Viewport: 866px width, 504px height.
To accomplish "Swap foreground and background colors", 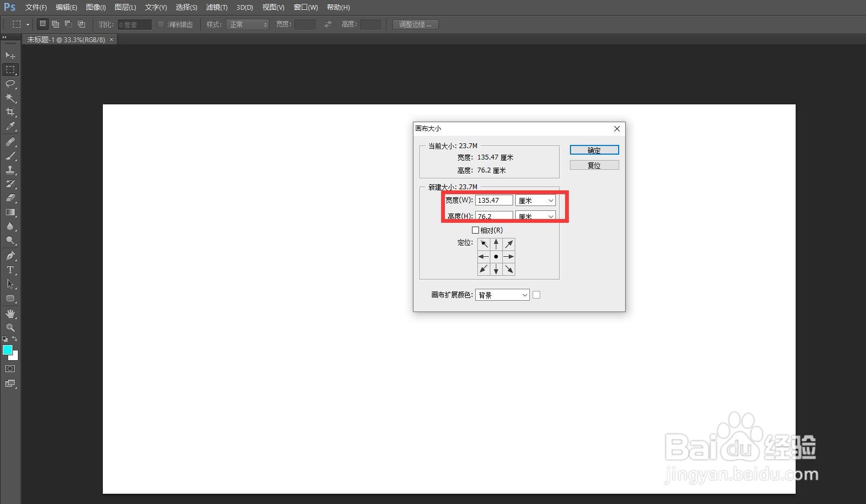I will pyautogui.click(x=15, y=339).
